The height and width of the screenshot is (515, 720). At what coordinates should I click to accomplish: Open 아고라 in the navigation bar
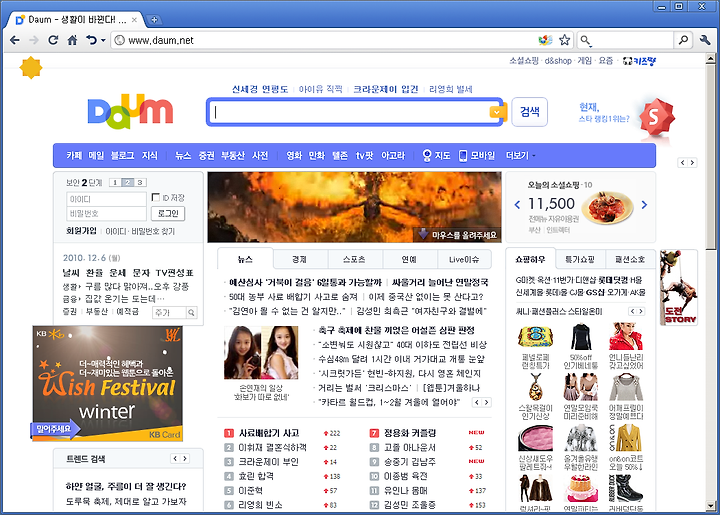pos(393,156)
